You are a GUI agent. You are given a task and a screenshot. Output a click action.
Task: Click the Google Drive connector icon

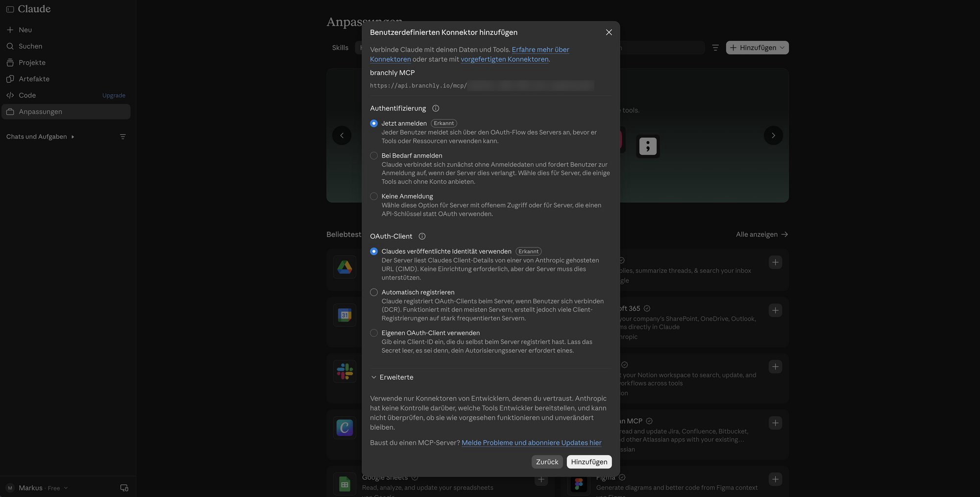point(344,267)
